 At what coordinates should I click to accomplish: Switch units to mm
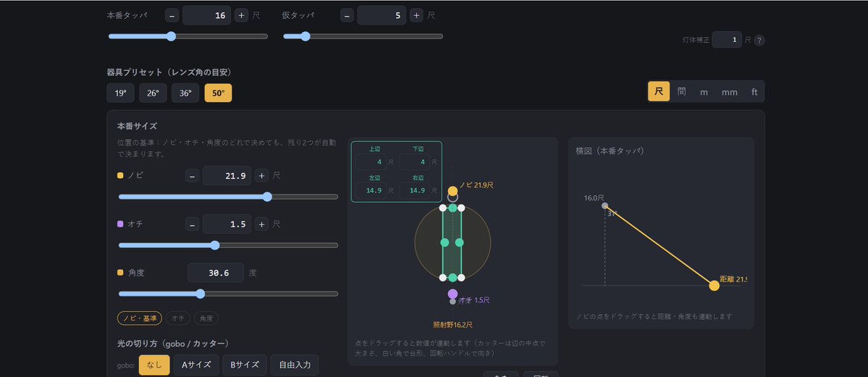[730, 92]
